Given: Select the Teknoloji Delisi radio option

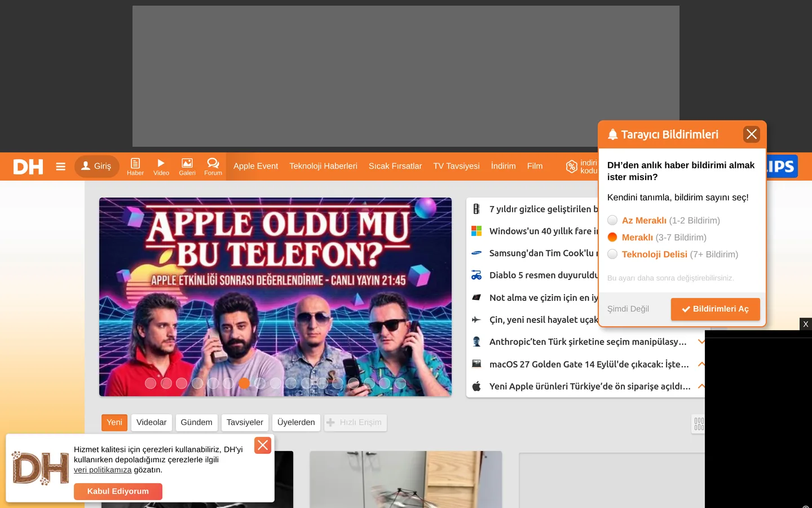Looking at the screenshot, I should tap(612, 254).
